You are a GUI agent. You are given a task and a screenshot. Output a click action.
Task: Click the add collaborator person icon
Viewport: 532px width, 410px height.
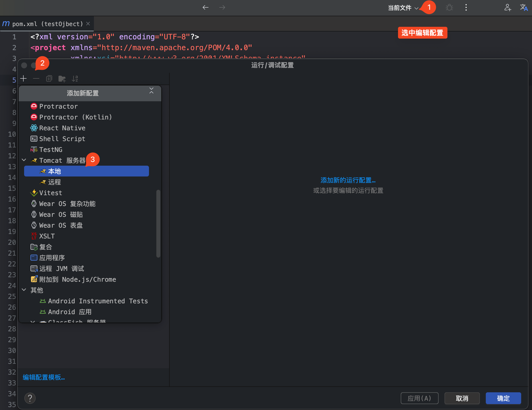pyautogui.click(x=508, y=8)
